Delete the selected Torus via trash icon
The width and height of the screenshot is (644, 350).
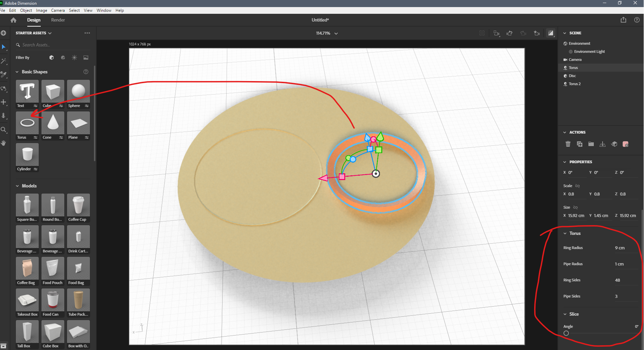(x=568, y=144)
